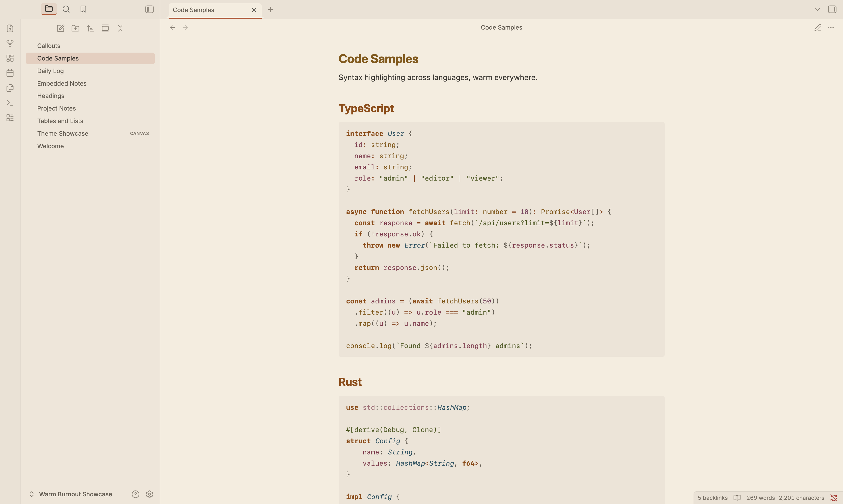Open the help icon
The image size is (843, 504).
coord(136,494)
